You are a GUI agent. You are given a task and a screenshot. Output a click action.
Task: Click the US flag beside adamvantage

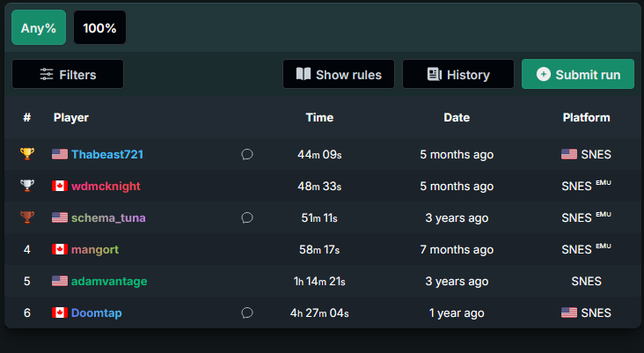tap(60, 281)
